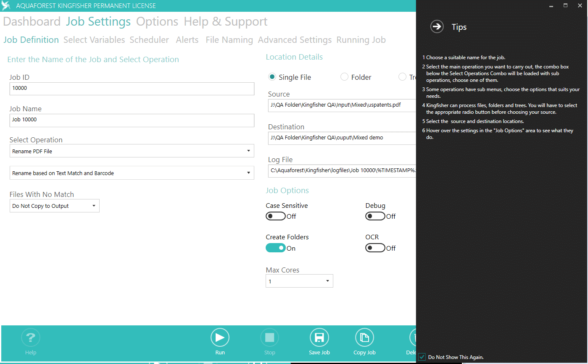The image size is (588, 364).
Task: Open the Dashboard menu
Action: coord(32,21)
